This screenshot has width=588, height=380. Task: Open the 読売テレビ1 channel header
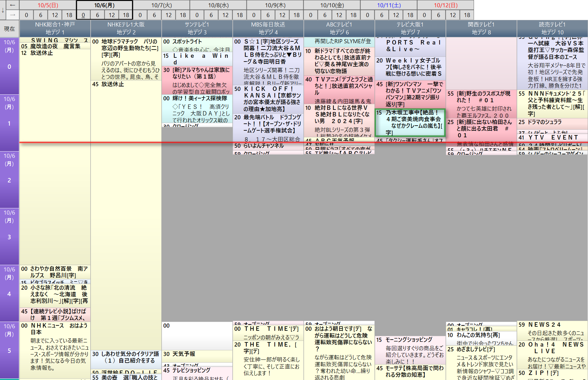pos(552,28)
